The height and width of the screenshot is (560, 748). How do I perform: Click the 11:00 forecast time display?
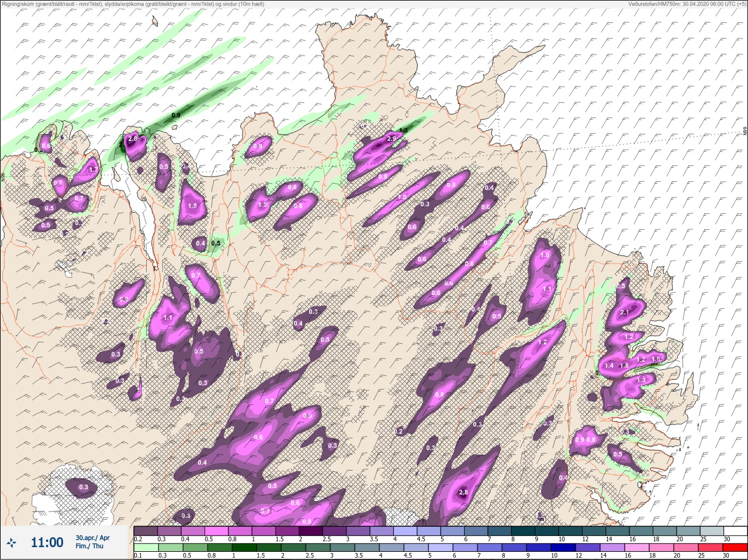tap(47, 542)
